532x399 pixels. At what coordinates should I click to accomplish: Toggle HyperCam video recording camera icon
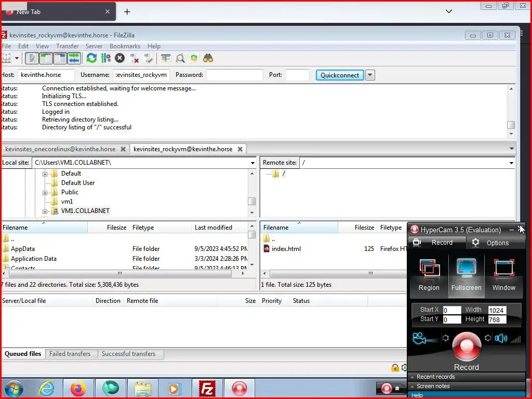pos(424,339)
